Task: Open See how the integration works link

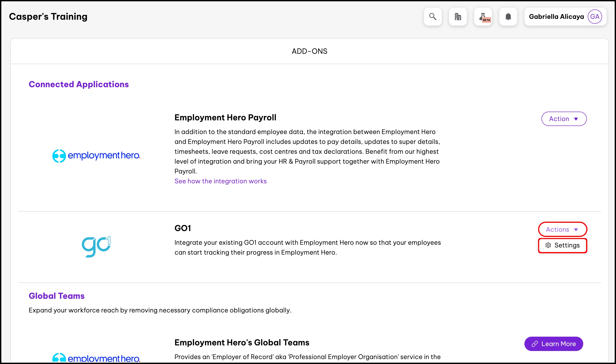Action: coord(220,181)
